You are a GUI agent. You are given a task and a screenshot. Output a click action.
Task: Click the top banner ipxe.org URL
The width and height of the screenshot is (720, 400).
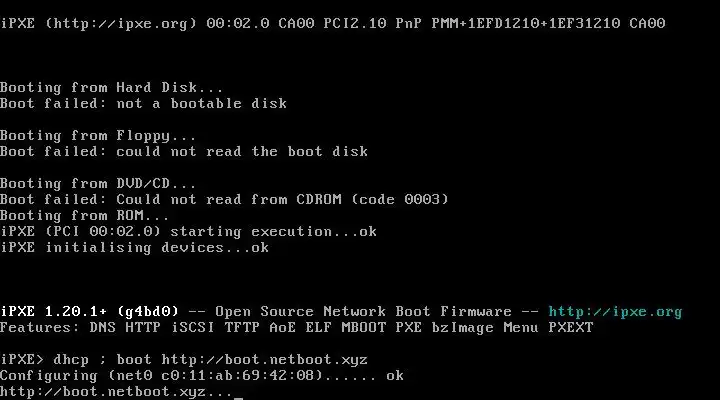click(x=120, y=23)
